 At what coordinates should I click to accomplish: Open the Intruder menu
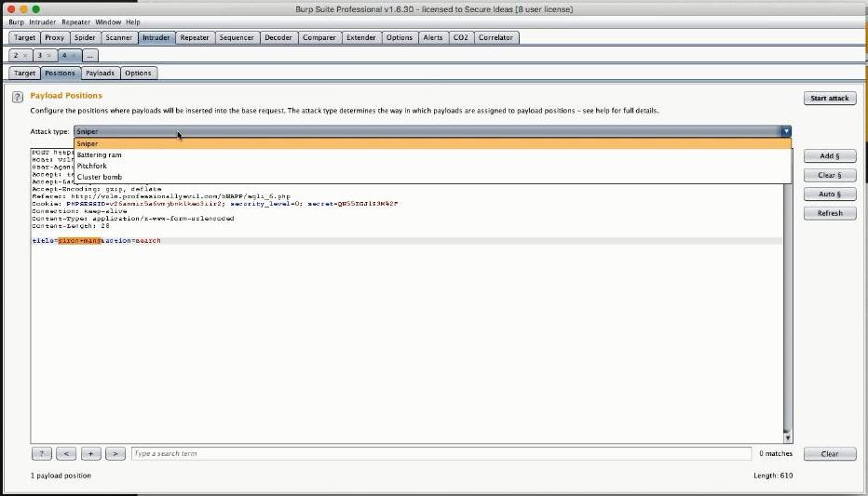click(43, 22)
